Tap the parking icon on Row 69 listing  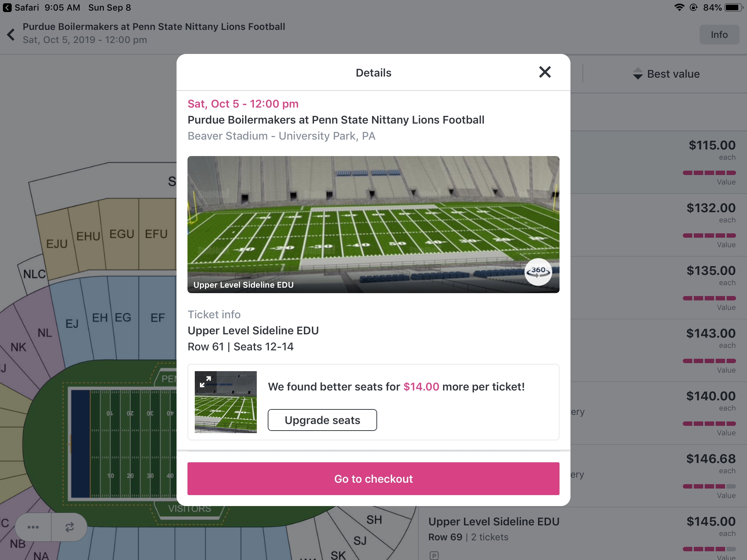pos(434,556)
